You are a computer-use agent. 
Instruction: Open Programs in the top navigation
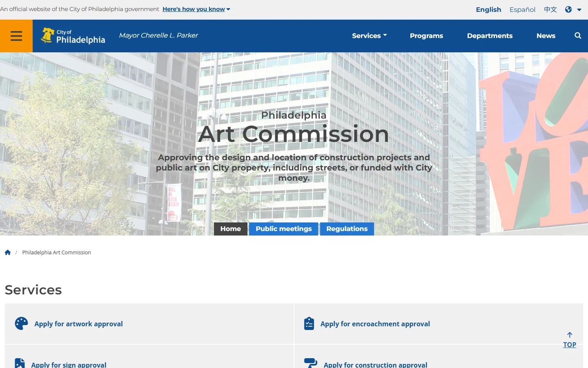point(426,36)
